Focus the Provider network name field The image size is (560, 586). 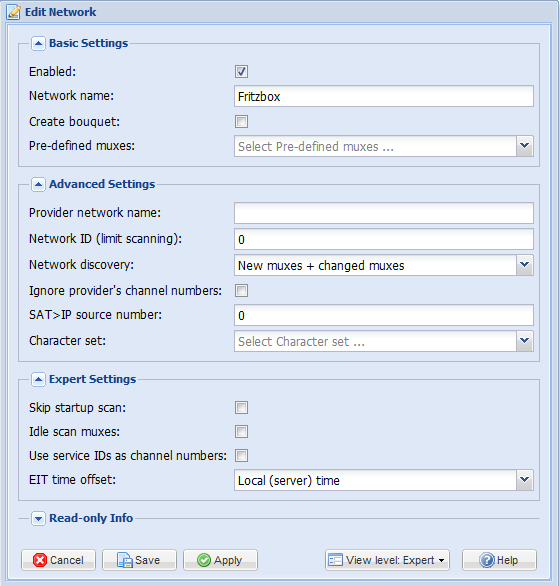384,213
